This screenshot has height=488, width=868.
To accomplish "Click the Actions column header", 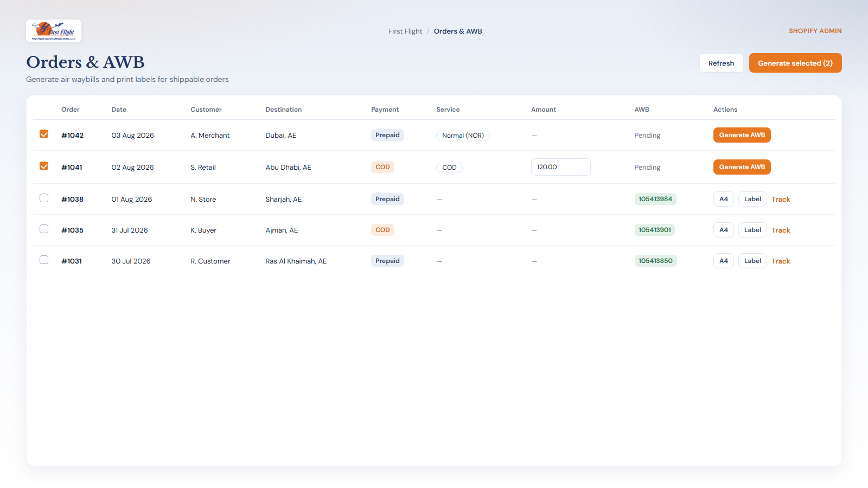I will tap(725, 110).
